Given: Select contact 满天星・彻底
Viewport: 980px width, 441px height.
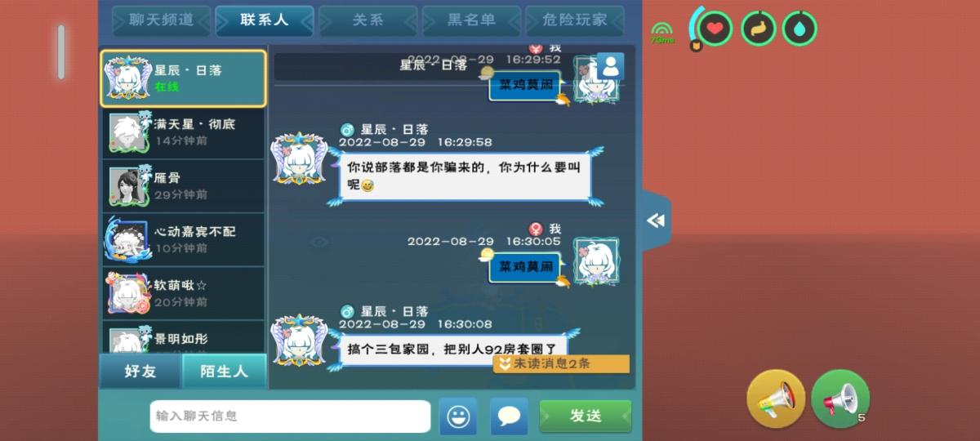Looking at the screenshot, I should pyautogui.click(x=184, y=132).
